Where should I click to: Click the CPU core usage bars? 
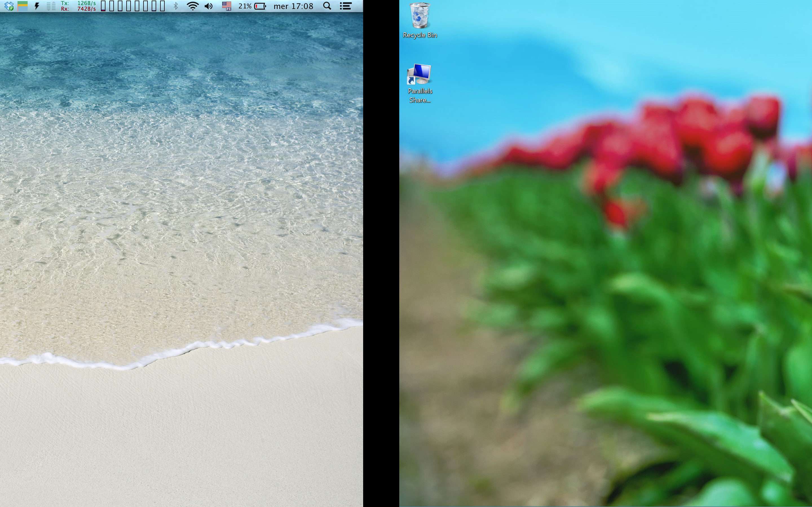click(133, 6)
